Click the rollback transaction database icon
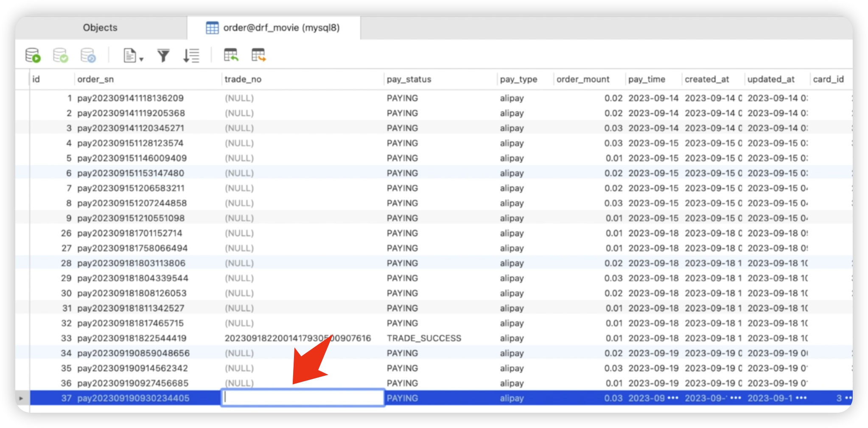Viewport: 868px width, 428px height. click(88, 55)
